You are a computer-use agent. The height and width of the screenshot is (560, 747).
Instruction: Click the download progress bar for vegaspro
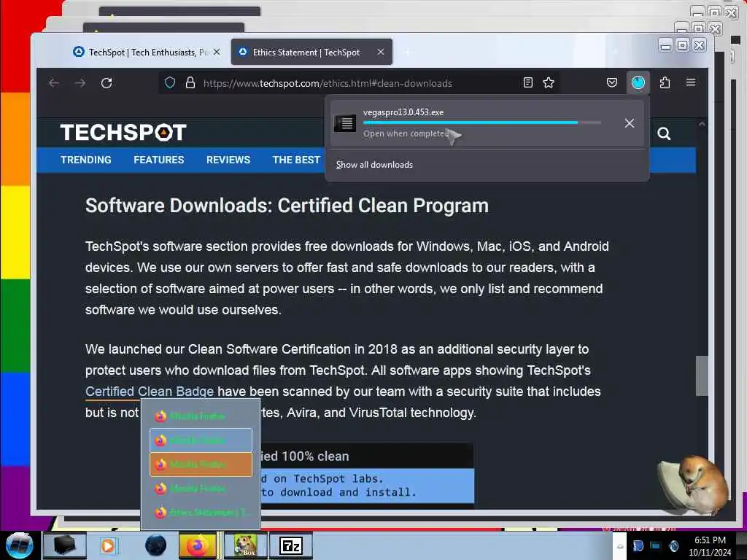click(x=481, y=122)
